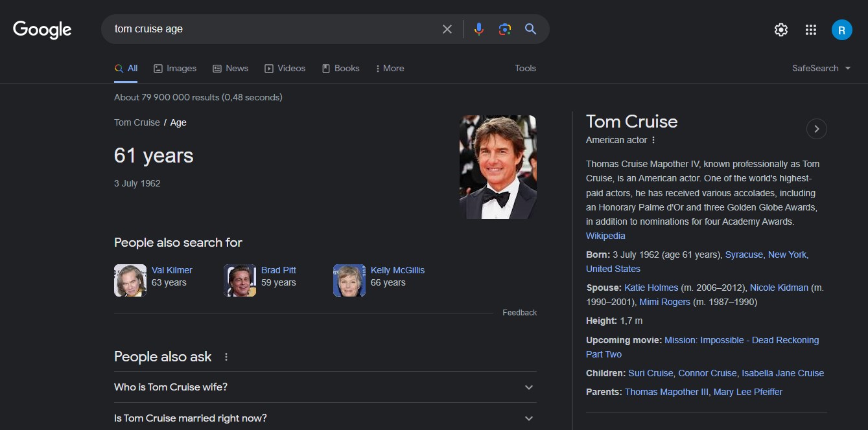Image resolution: width=868 pixels, height=430 pixels.
Task: Open the settings gear icon
Action: (781, 30)
